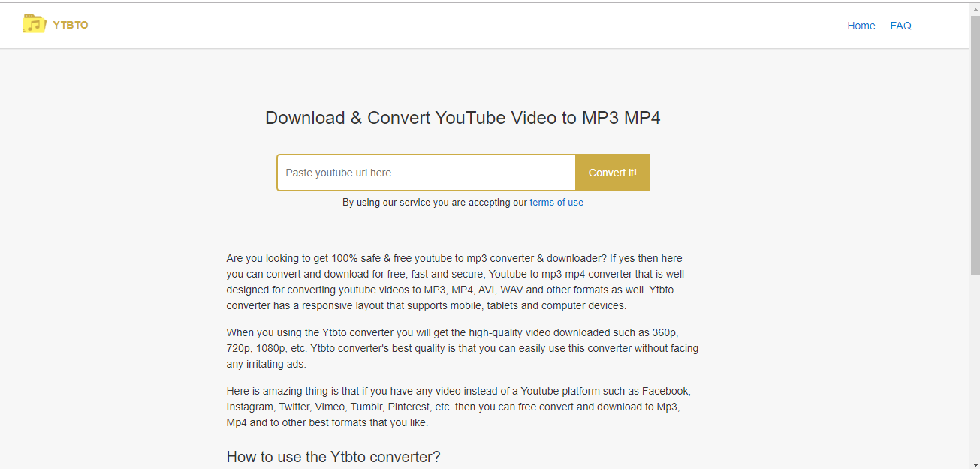Open the FAQ navigation link
The image size is (980, 469).
[x=900, y=26]
